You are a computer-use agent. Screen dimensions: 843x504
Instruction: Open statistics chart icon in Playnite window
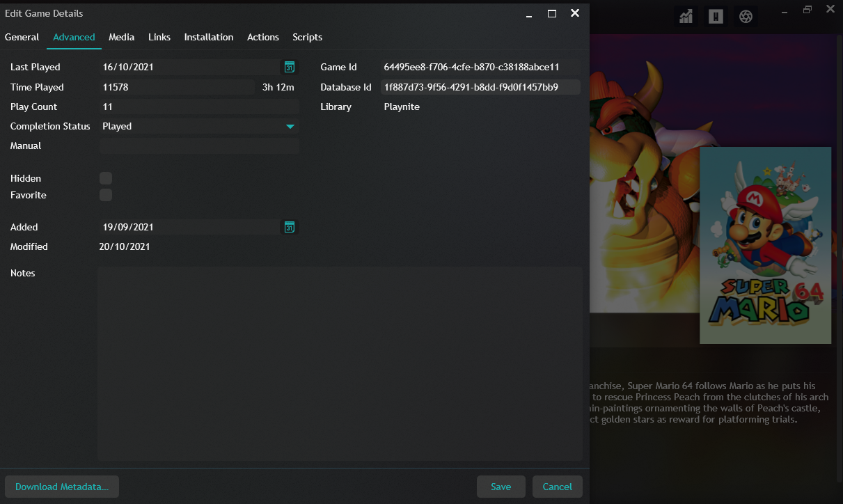point(686,16)
